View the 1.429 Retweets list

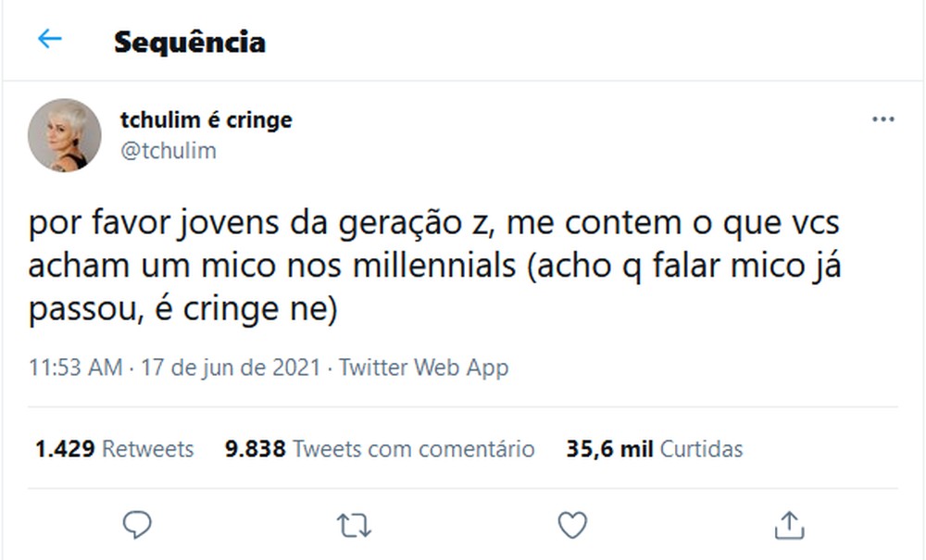(x=114, y=449)
